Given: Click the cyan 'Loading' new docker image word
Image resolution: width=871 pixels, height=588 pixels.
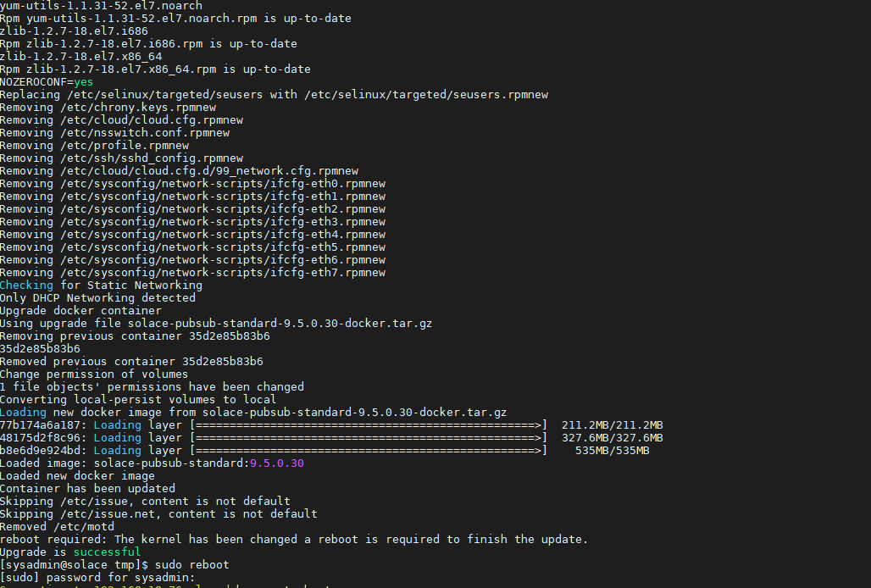Looking at the screenshot, I should [23, 412].
